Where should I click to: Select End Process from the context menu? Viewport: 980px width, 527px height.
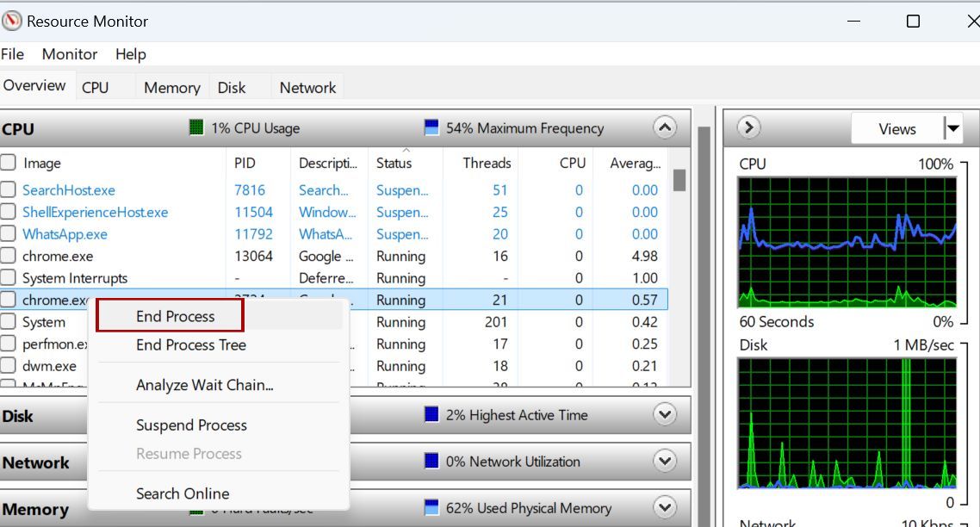point(176,316)
